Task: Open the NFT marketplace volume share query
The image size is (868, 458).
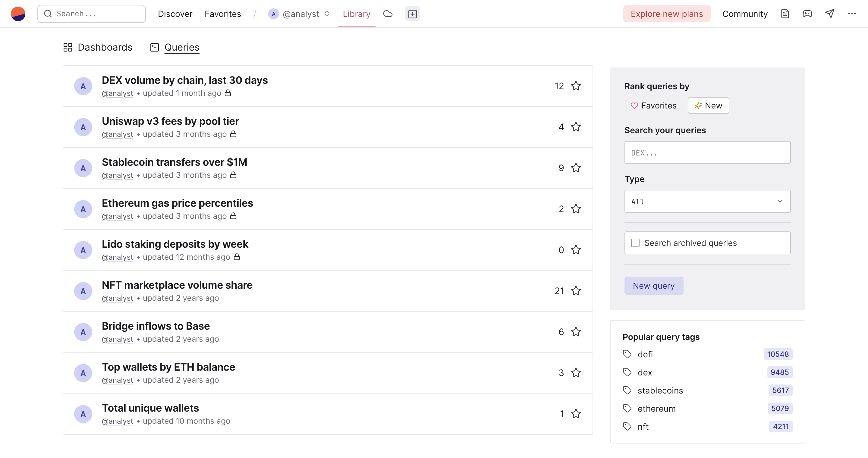Action: [x=177, y=285]
